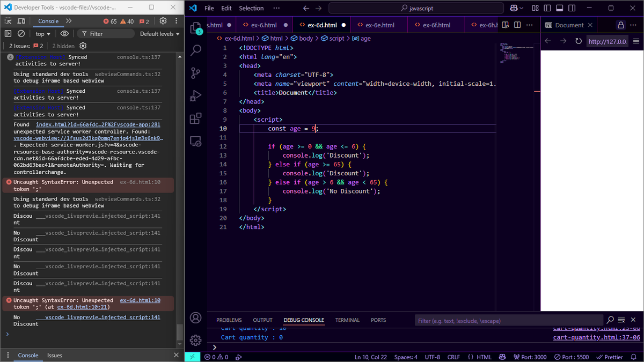Select the Console tab in DevTools header
644x362 pixels.
click(48, 21)
